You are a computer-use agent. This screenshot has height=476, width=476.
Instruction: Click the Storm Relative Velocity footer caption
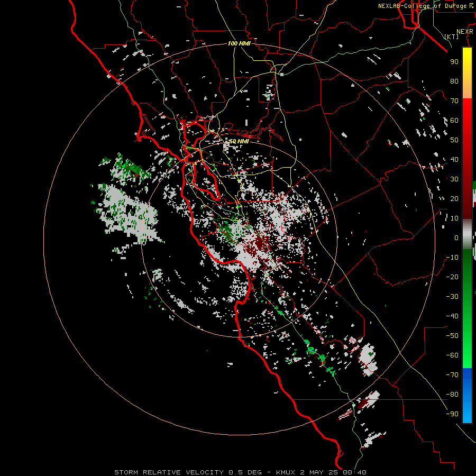point(240,472)
